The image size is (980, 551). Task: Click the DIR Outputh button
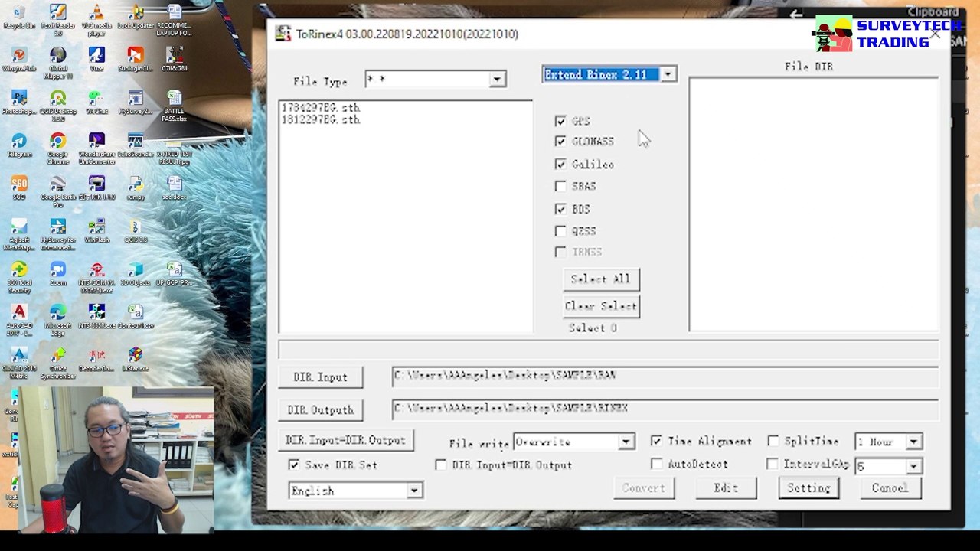[x=320, y=410]
